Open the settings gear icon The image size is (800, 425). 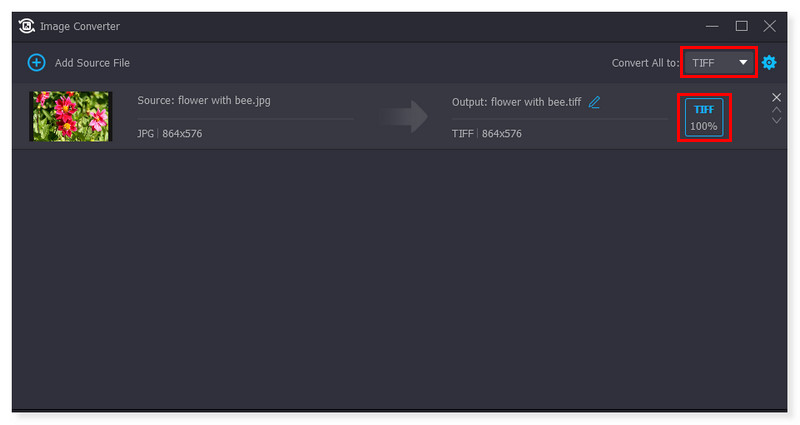click(769, 63)
